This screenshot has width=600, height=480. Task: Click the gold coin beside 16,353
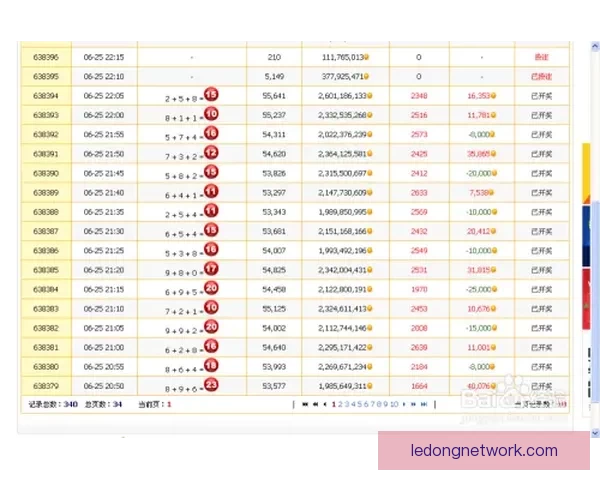click(493, 96)
